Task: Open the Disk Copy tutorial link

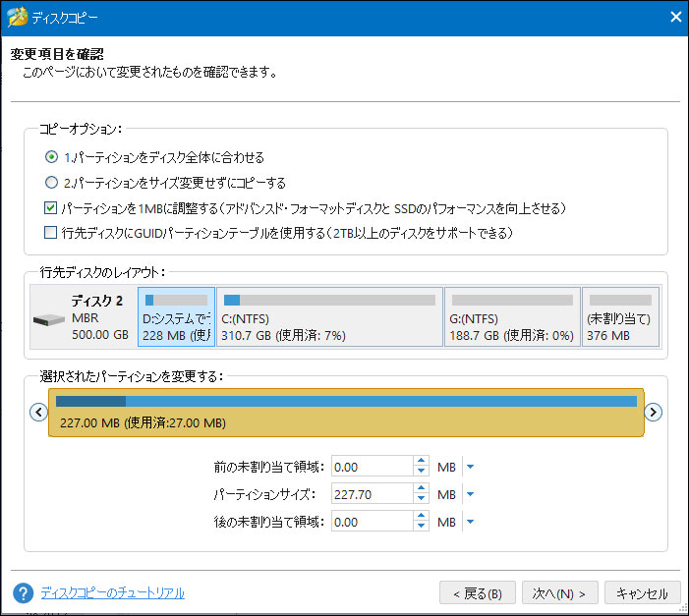Action: (x=112, y=593)
